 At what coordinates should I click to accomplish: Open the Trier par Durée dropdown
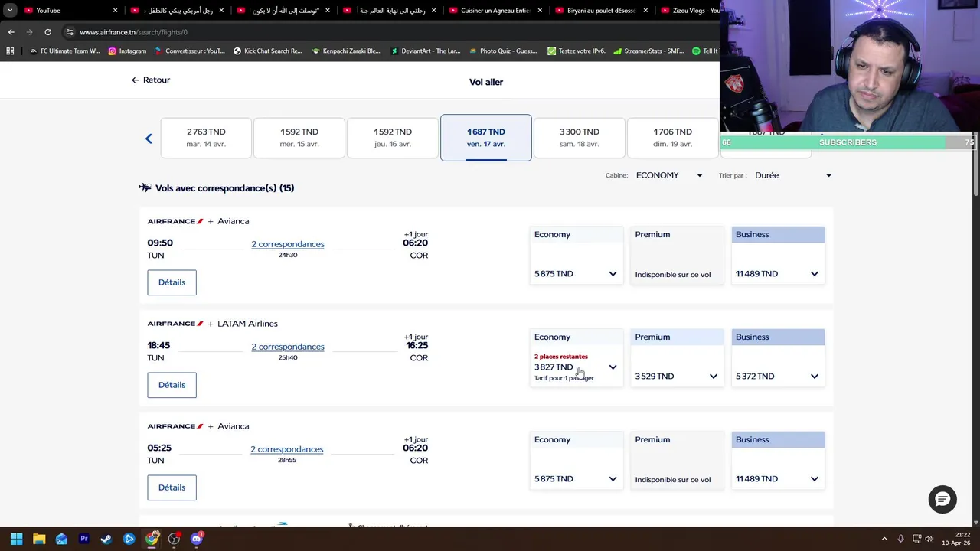pyautogui.click(x=793, y=175)
